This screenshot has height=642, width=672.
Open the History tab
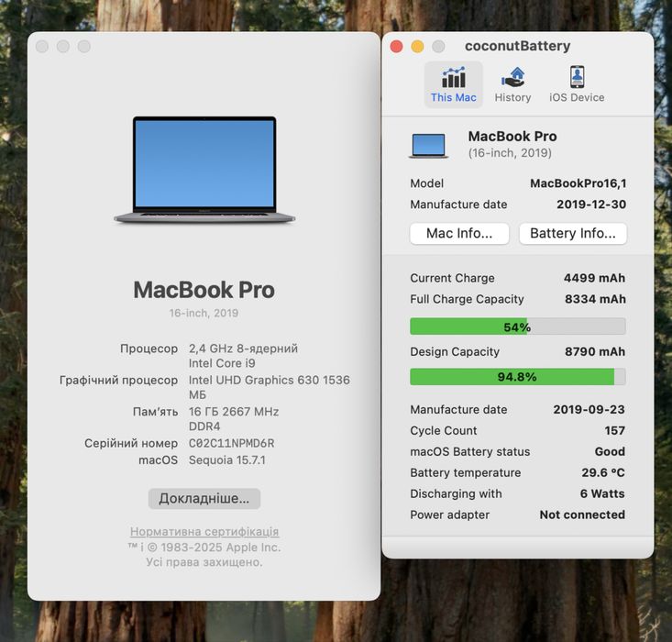pos(512,84)
